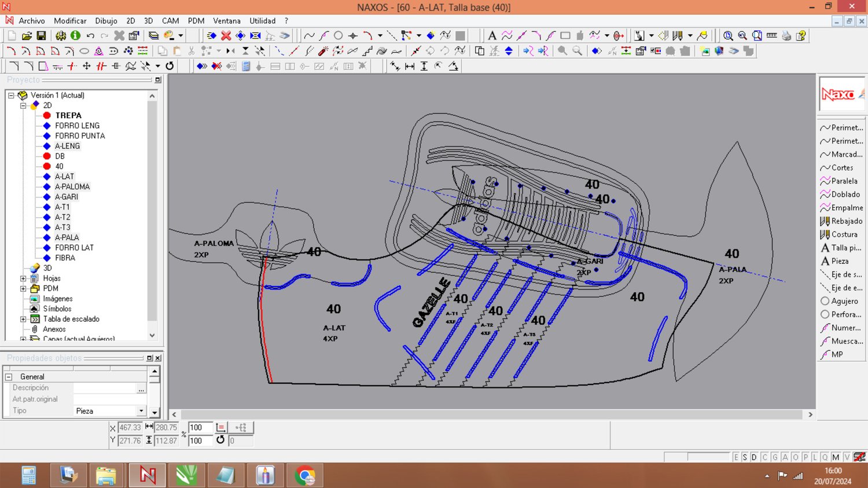The height and width of the screenshot is (488, 868).
Task: Toggle the Q status indicator
Action: (825, 457)
